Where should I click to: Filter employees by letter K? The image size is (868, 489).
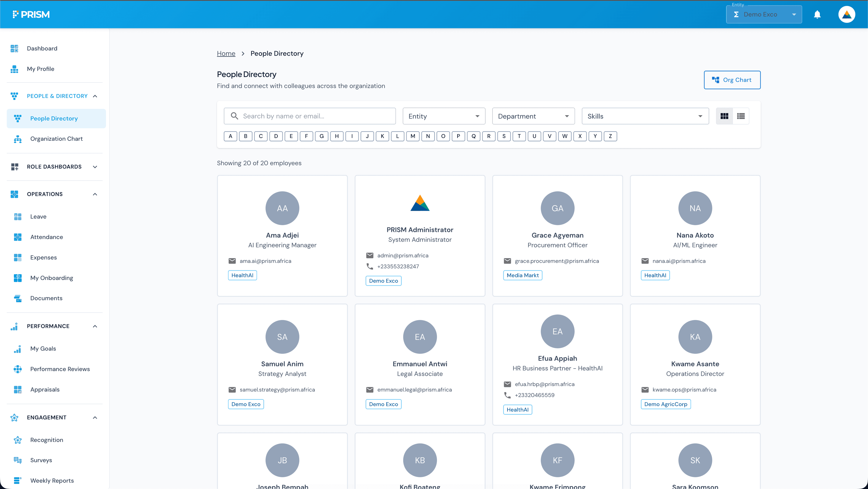click(382, 136)
